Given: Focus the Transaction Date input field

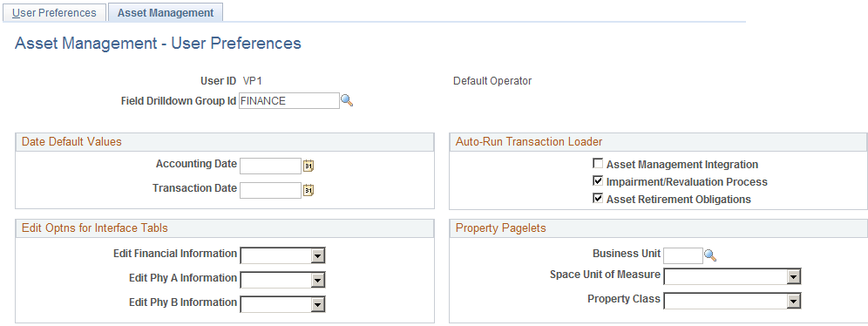Looking at the screenshot, I should pos(271,190).
